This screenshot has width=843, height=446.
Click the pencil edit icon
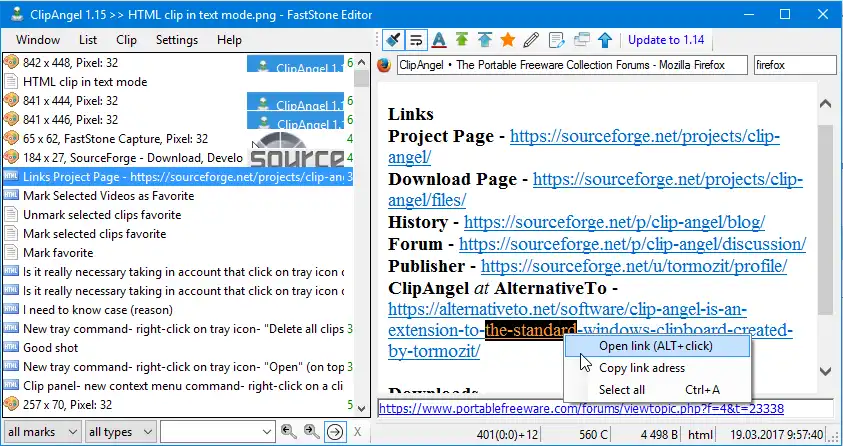pos(531,40)
